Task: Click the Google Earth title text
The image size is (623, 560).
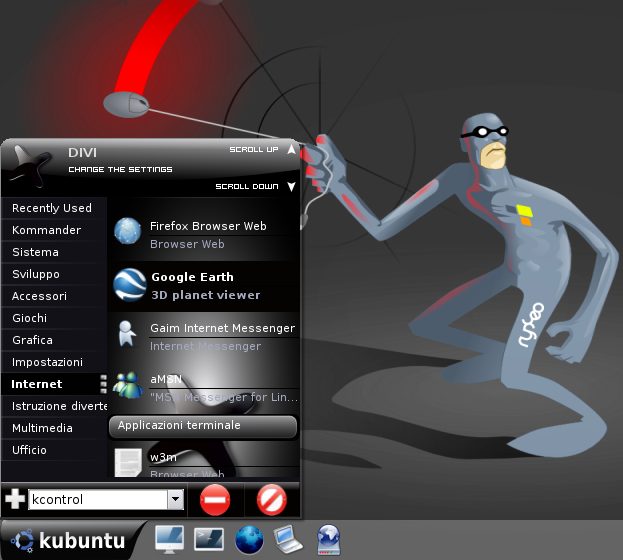Action: coord(192,277)
